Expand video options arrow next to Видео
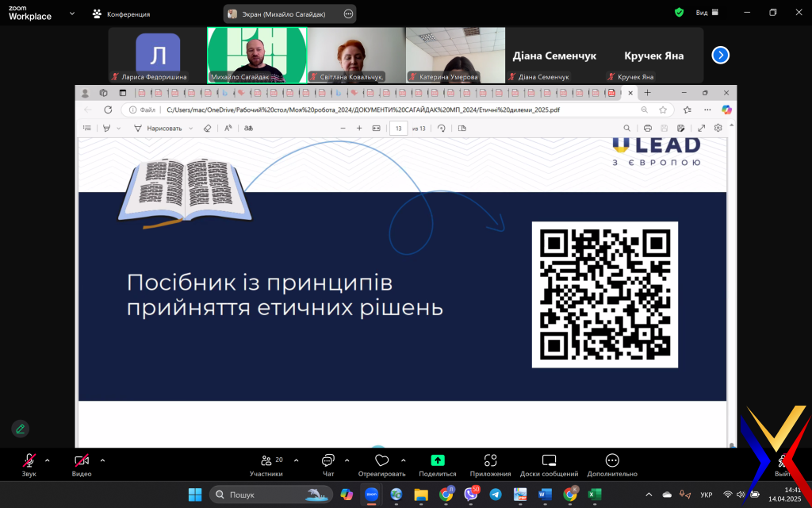The image size is (812, 508). [102, 460]
